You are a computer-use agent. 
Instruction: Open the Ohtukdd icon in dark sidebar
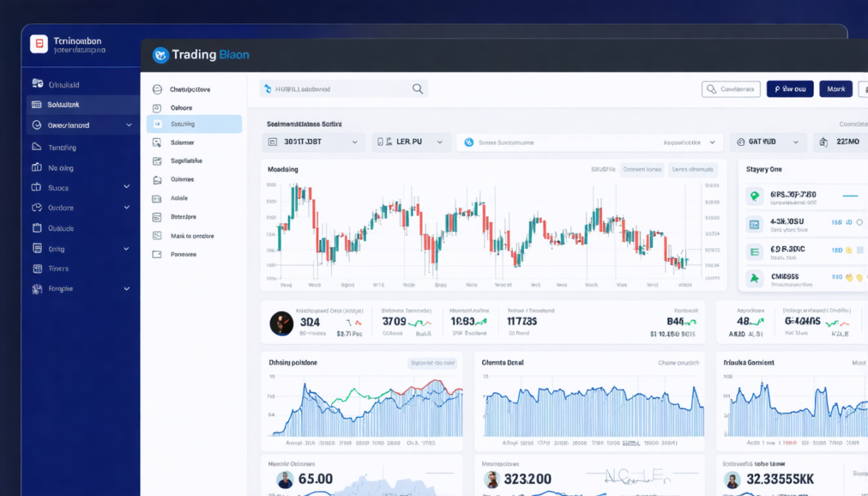36,84
